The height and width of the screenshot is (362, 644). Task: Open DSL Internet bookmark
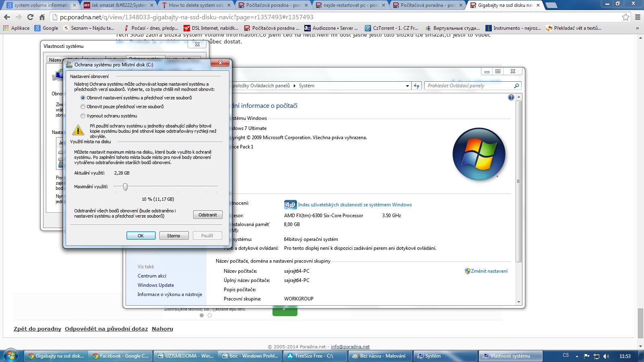point(211,28)
